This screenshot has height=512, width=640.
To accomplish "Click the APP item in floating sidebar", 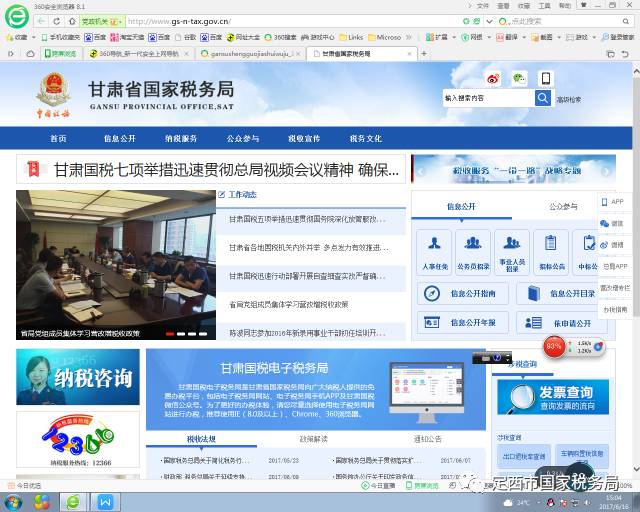I will point(614,202).
